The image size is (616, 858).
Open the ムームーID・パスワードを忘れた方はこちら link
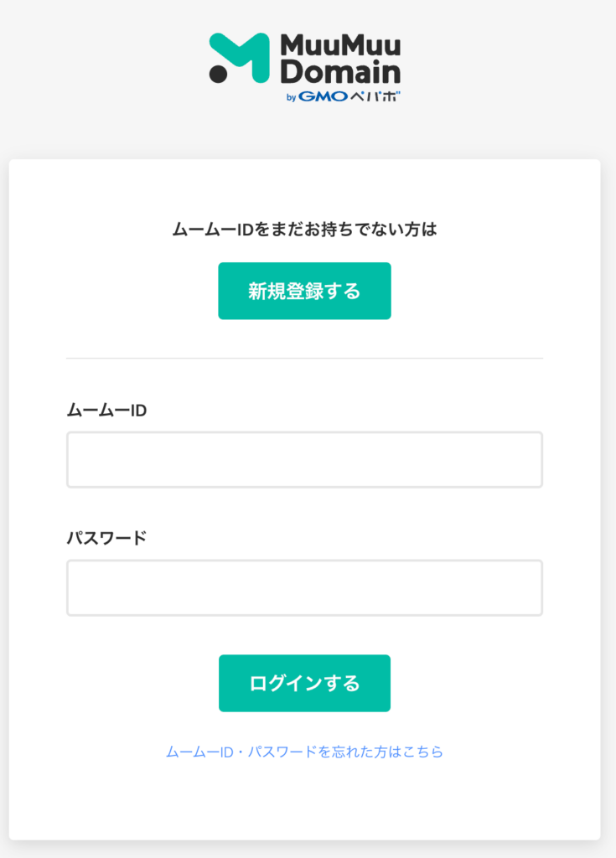coord(304,752)
